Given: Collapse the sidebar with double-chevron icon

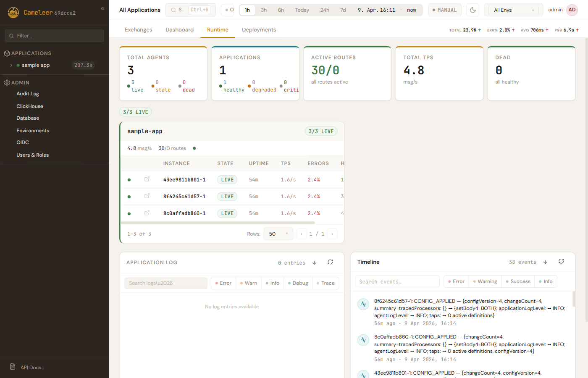Looking at the screenshot, I should point(102,8).
